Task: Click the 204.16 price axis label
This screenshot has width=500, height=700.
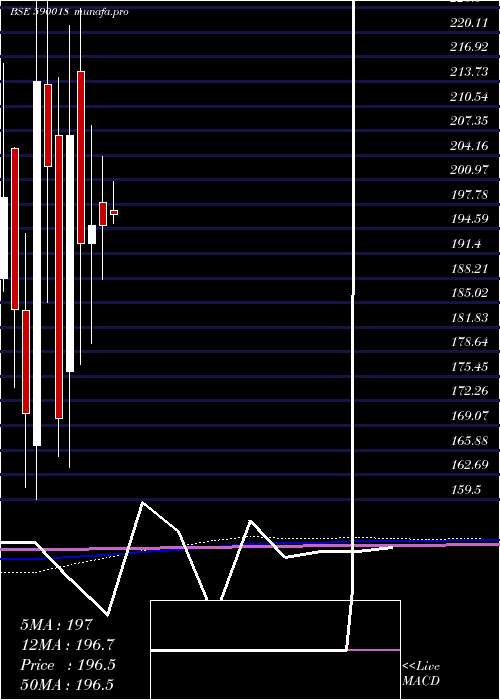Action: coord(469,146)
